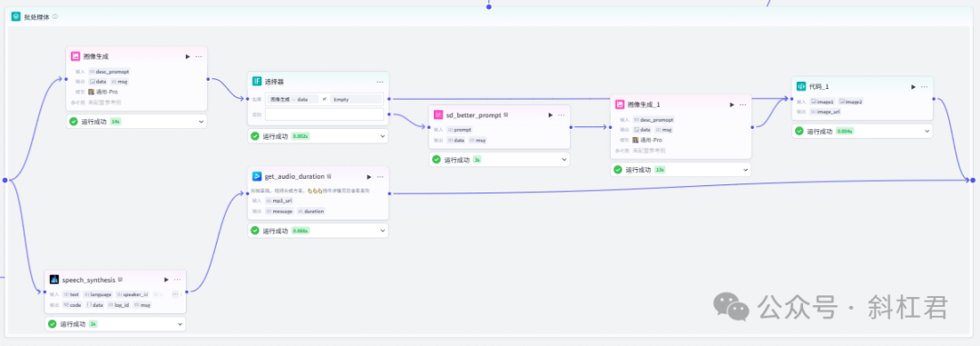Click the prompt input tag in sd_better_prompt
This screenshot has height=346, width=980.
[460, 130]
